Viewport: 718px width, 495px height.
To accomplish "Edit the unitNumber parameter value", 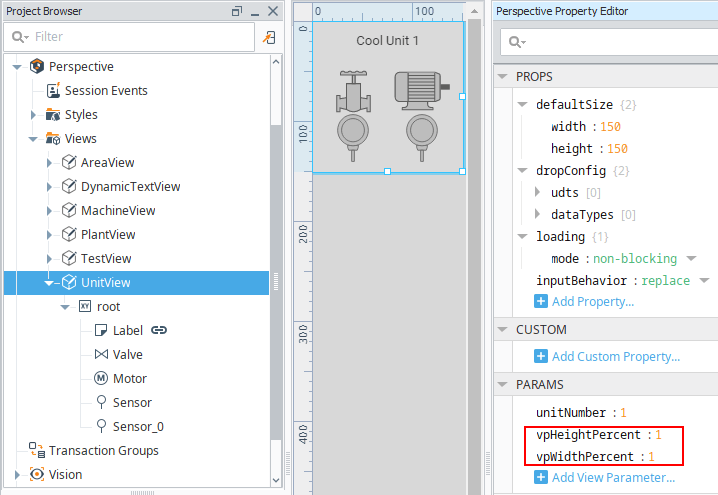I will pyautogui.click(x=623, y=413).
